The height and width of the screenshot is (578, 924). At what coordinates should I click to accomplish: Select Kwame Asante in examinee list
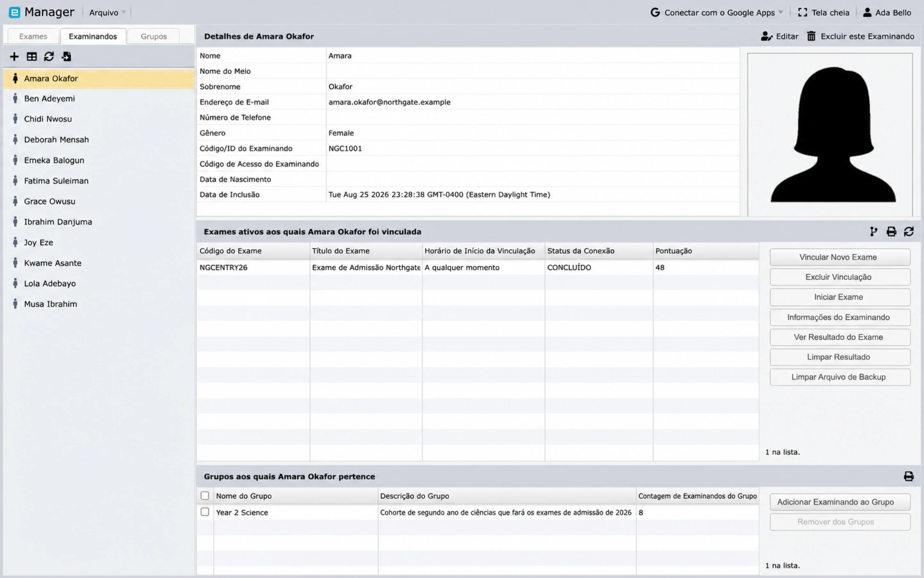coord(98,263)
